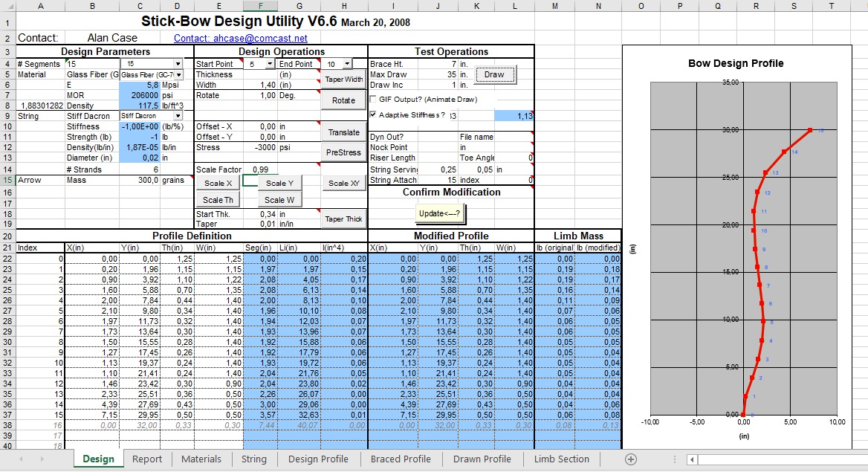The width and height of the screenshot is (868, 472).
Task: Enable the GIF Output checkbox
Action: (x=374, y=100)
